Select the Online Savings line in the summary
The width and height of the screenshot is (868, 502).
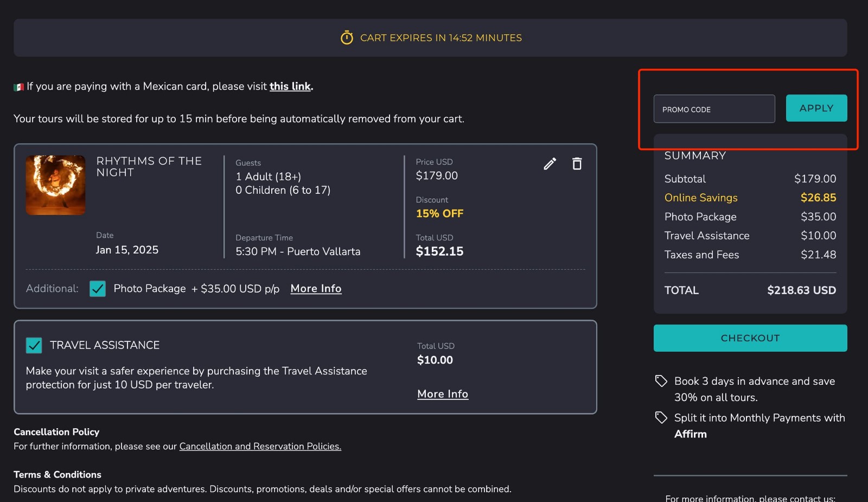tap(700, 198)
